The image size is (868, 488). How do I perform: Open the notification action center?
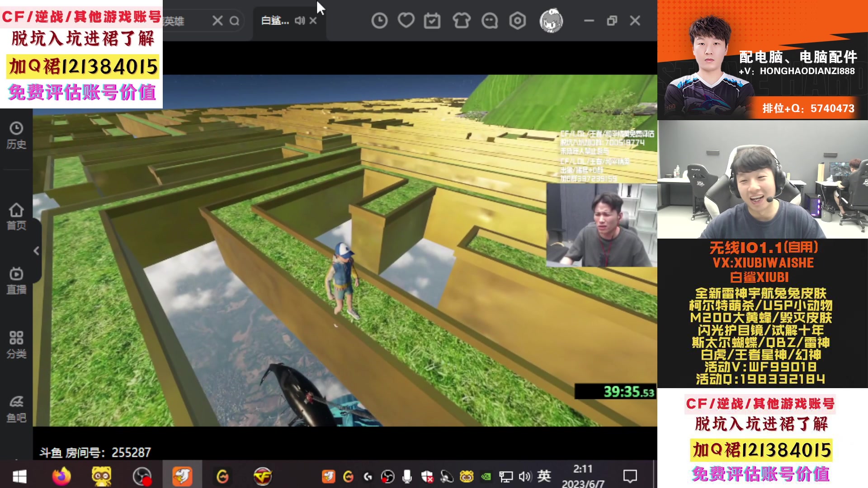point(630,476)
